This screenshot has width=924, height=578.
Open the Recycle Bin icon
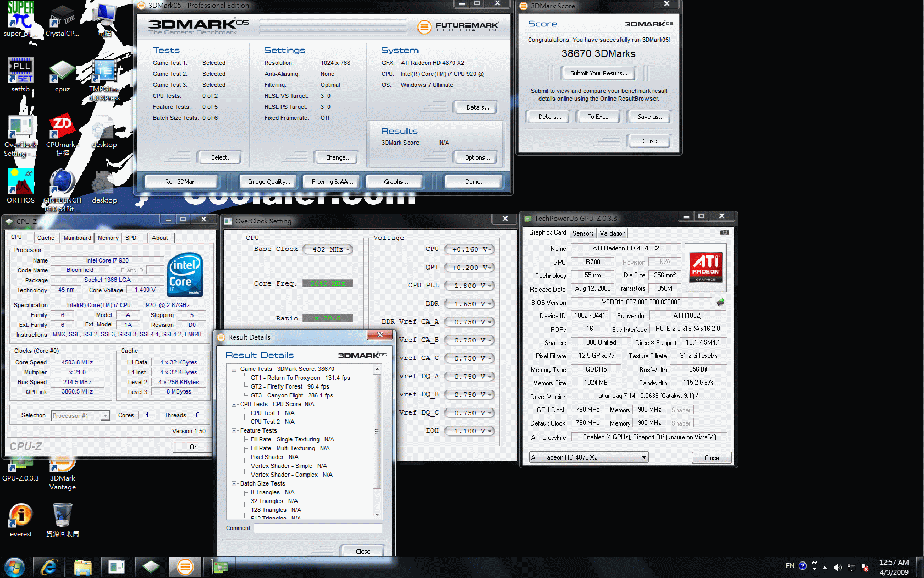pyautogui.click(x=62, y=519)
